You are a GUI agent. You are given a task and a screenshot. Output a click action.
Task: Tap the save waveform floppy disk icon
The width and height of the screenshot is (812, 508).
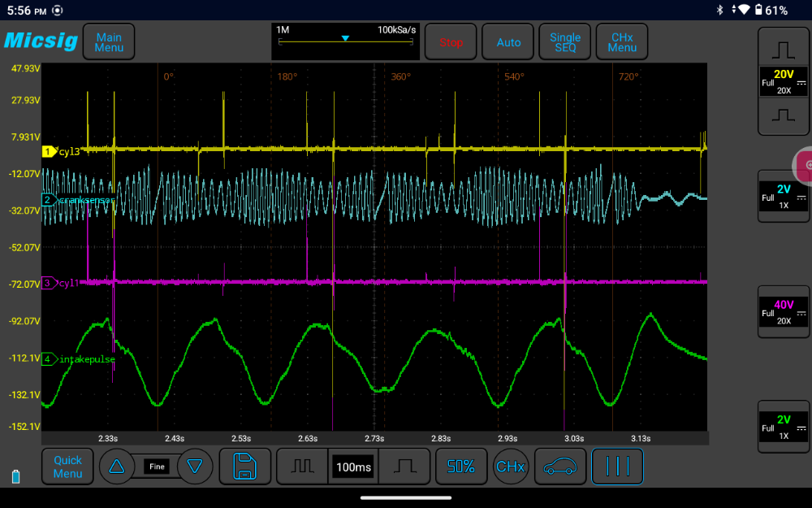(245, 467)
